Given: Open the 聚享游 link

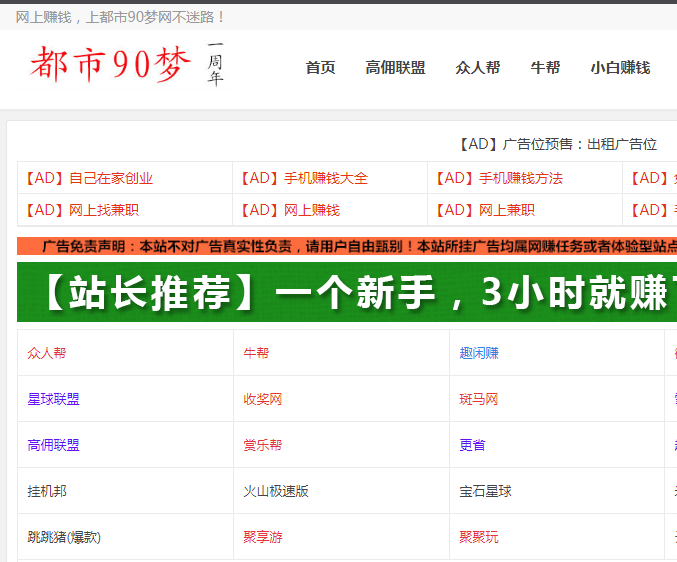Looking at the screenshot, I should pos(263,537).
